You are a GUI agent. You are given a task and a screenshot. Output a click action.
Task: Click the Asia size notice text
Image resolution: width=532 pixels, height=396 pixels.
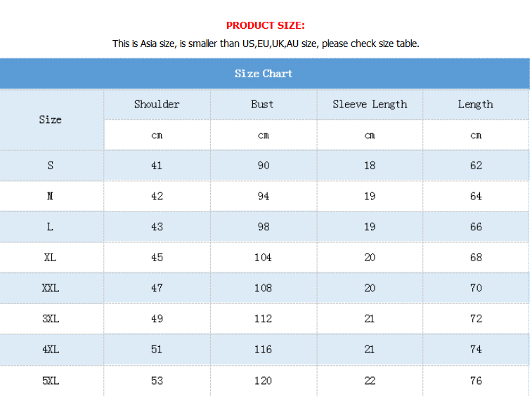pyautogui.click(x=266, y=44)
